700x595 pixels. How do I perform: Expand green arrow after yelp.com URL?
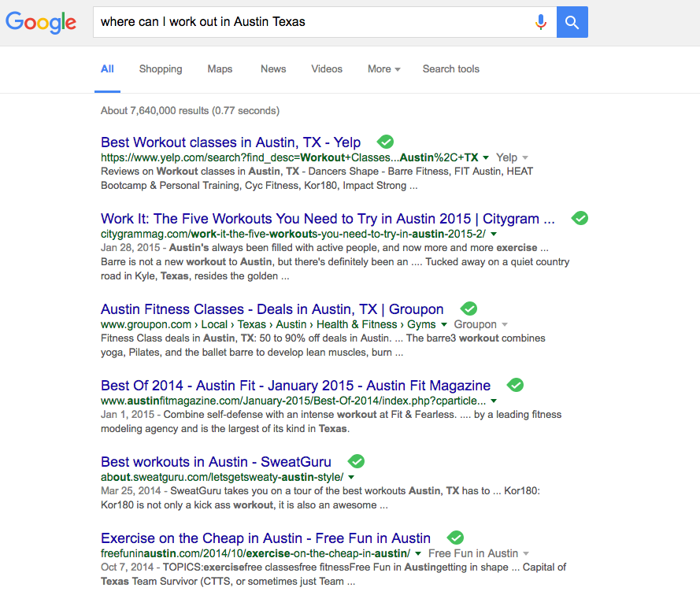(486, 157)
